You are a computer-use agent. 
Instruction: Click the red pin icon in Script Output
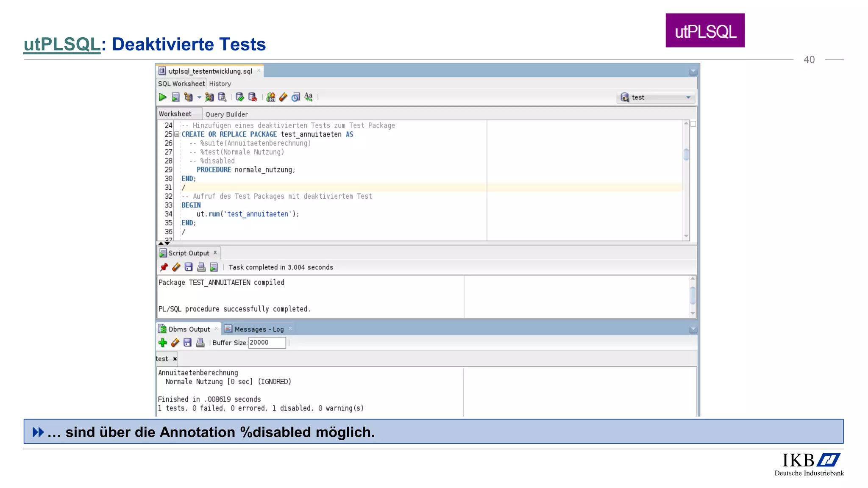pos(164,267)
